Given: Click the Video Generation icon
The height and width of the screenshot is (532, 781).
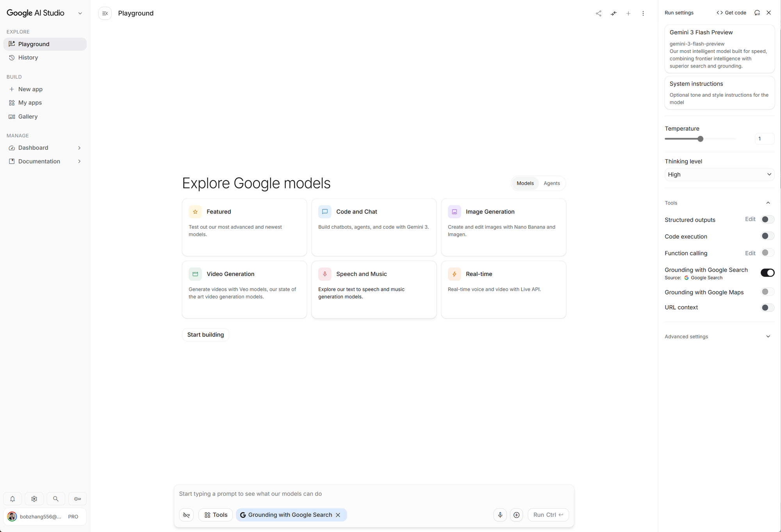Looking at the screenshot, I should point(195,274).
